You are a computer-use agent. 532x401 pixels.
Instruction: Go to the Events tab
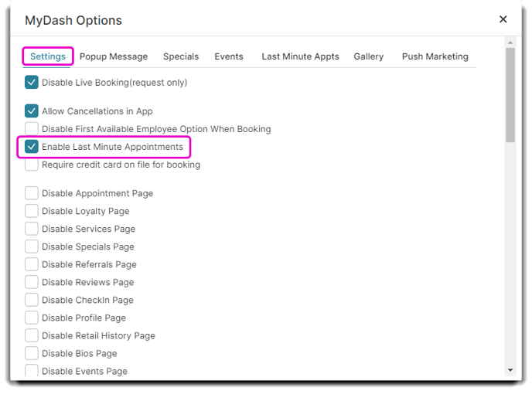pos(229,56)
